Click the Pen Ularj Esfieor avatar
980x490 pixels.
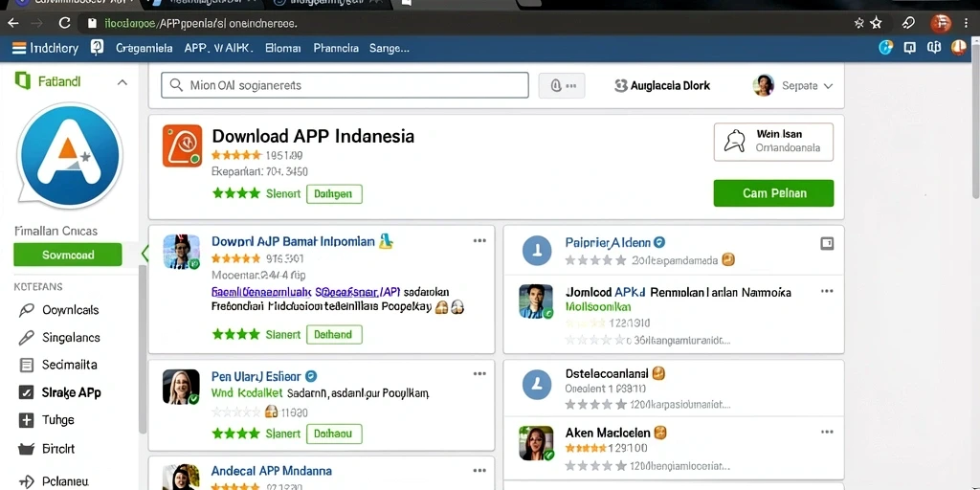point(181,387)
